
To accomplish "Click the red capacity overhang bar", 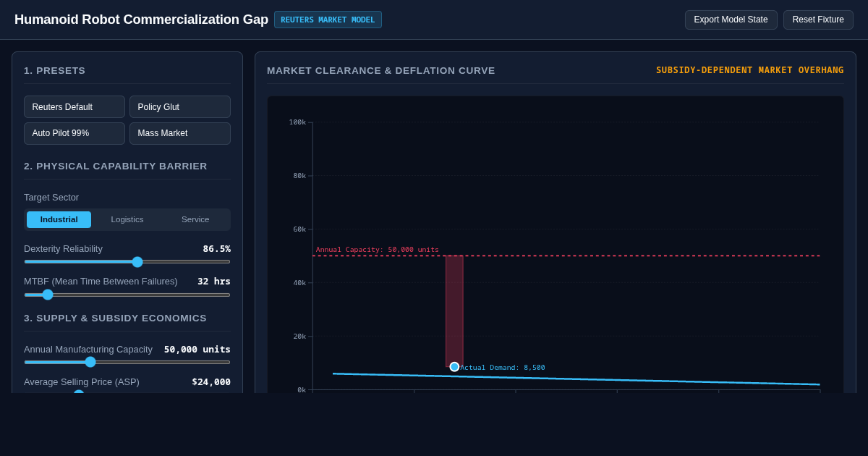I will (x=454, y=311).
